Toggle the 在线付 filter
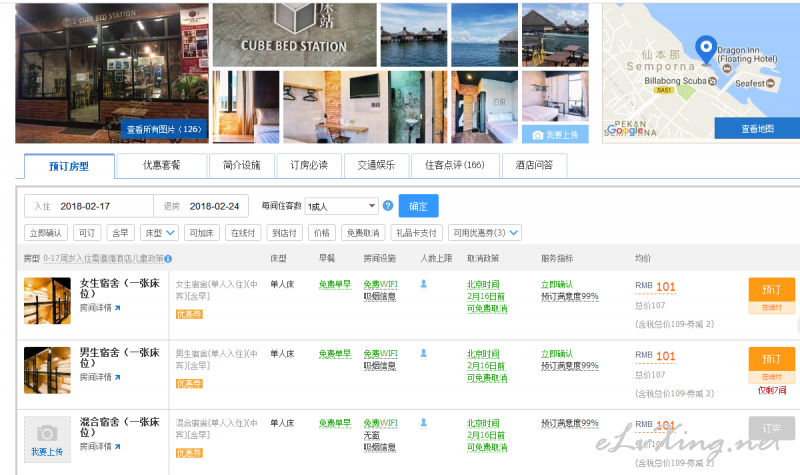Screen dimensions: 800x475 tap(243, 233)
